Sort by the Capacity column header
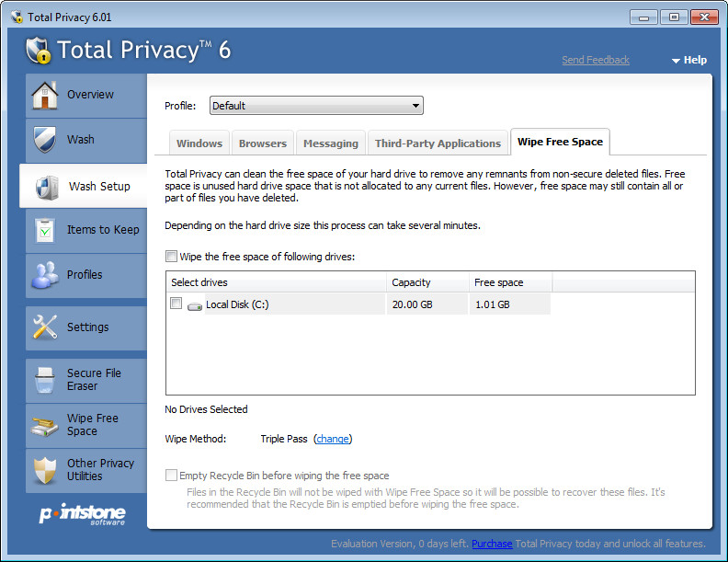Viewport: 728px width, 562px height. [427, 282]
